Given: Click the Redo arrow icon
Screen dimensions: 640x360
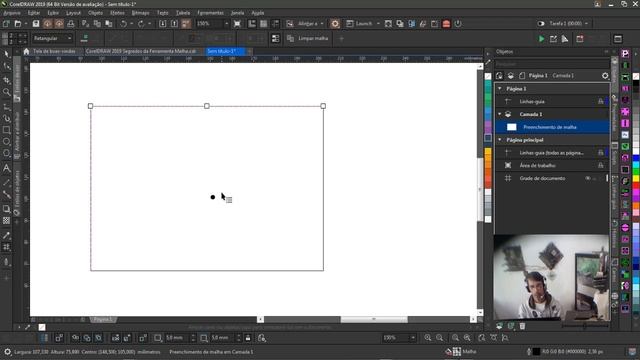Looking at the screenshot, I should tap(141, 24).
